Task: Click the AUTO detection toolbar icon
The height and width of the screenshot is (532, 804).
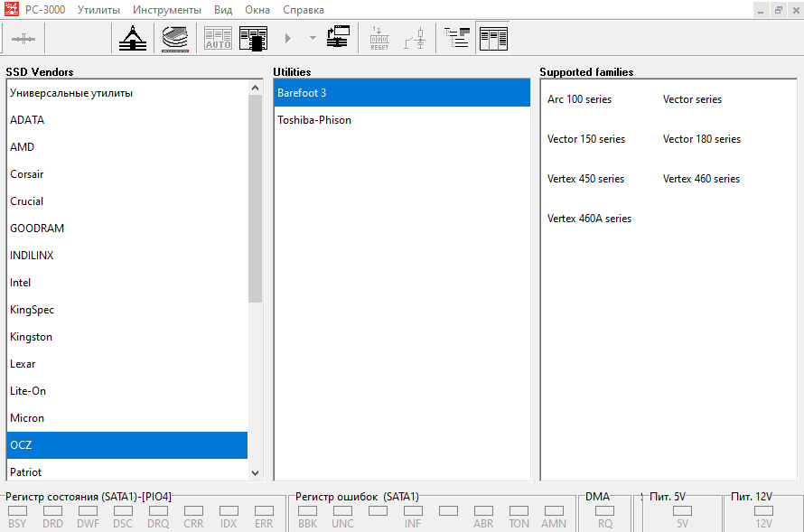Action: [218, 39]
